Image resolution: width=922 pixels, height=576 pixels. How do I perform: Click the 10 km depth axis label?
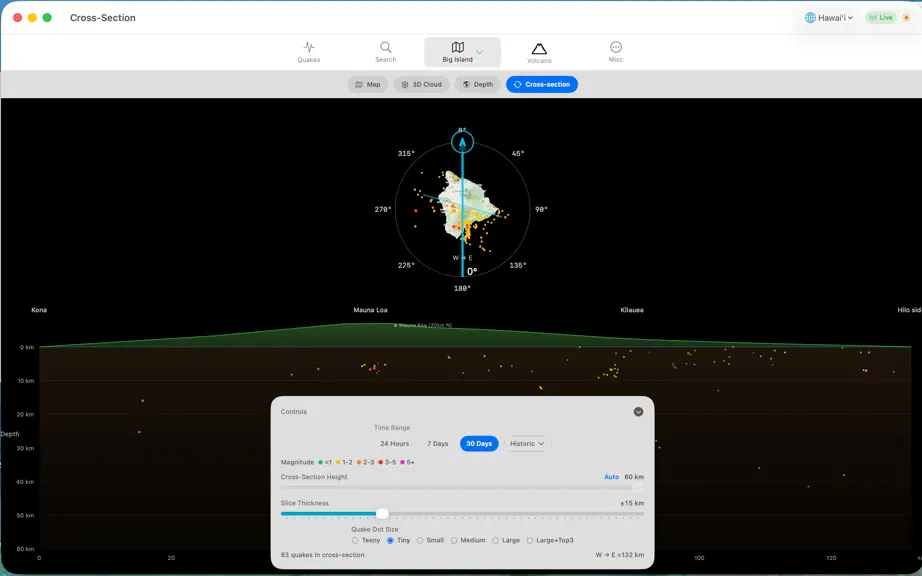point(26,381)
